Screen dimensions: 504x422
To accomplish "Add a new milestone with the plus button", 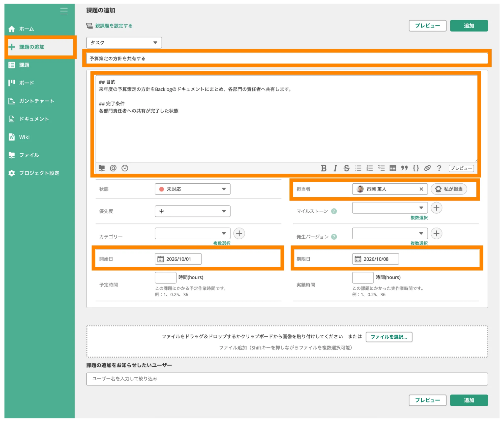I will tap(437, 208).
